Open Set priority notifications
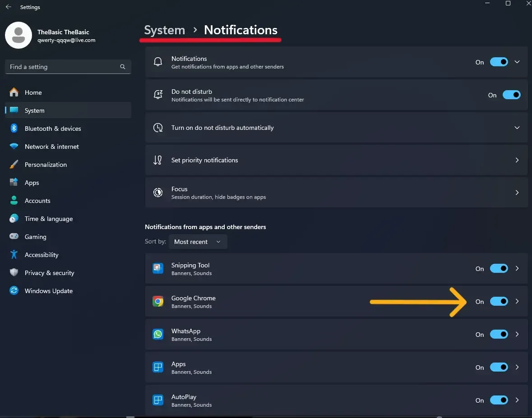Image resolution: width=532 pixels, height=418 pixels. [336, 160]
